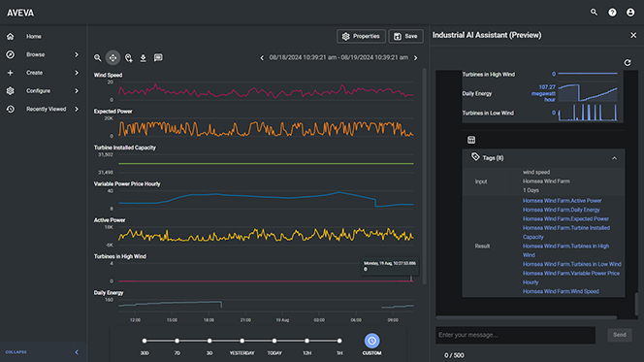Open Hornsea Wind Farm.Turbines in High Wind link
The height and width of the screenshot is (362, 644).
[565, 250]
